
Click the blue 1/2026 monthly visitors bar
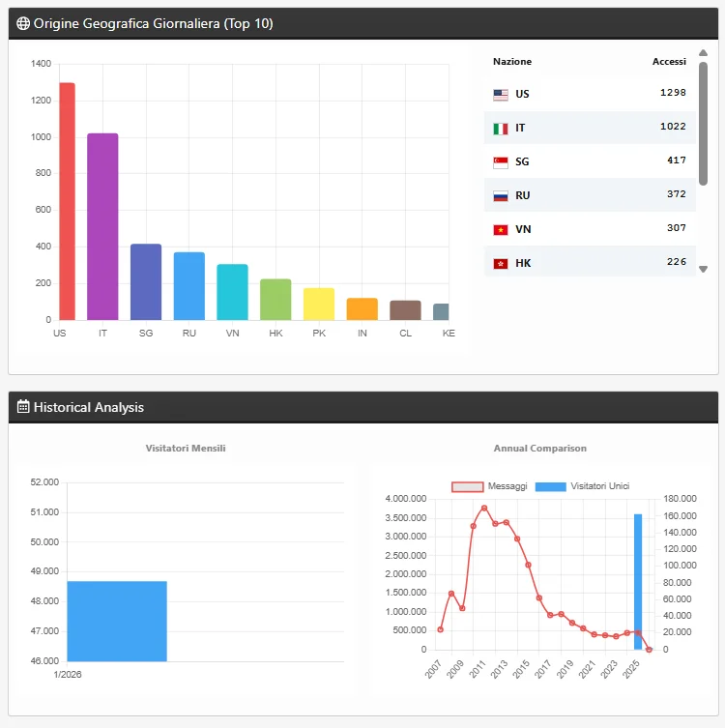(x=117, y=621)
